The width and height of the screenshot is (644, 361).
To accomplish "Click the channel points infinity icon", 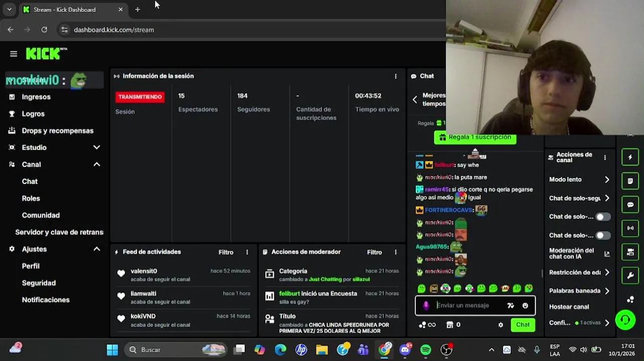I will tap(427, 325).
